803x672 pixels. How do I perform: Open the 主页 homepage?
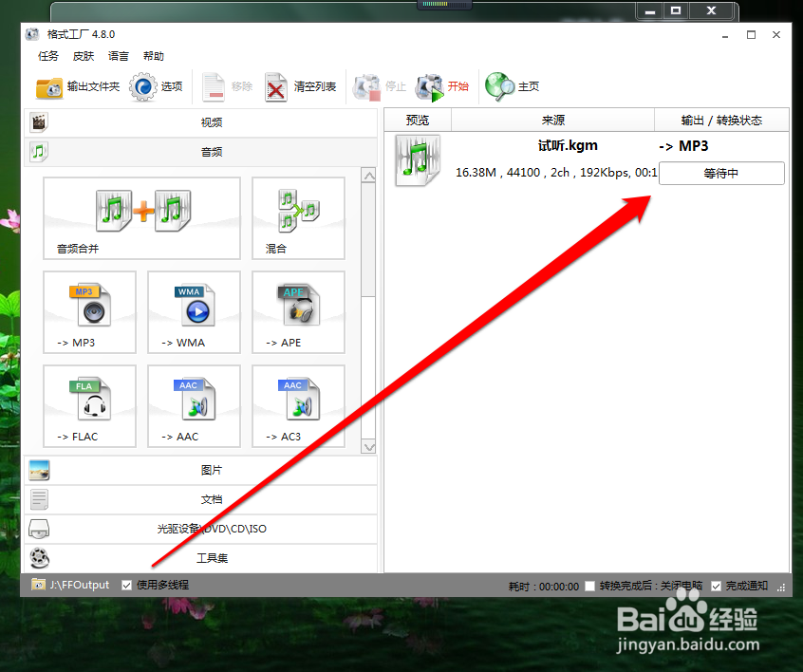513,86
